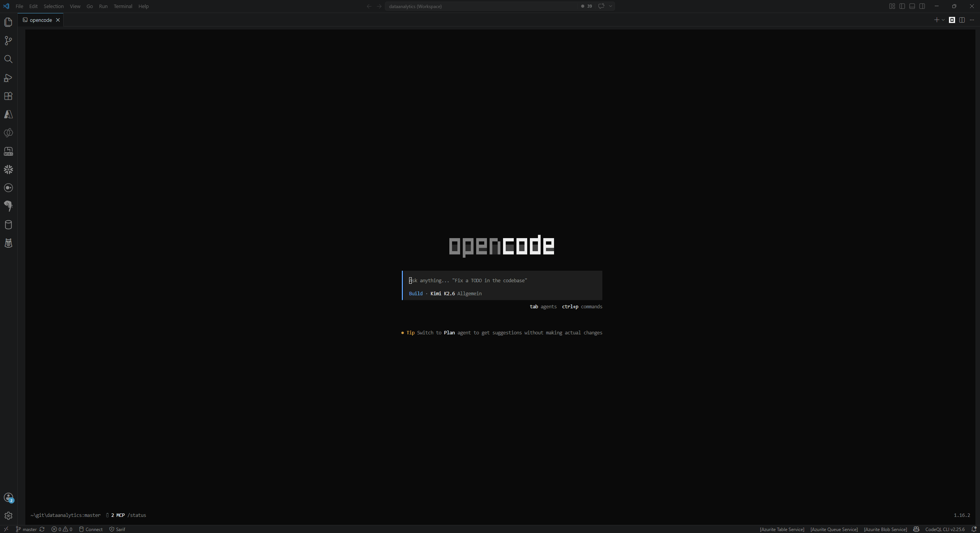
Task: Open the Customize Layout icon
Action: coord(892,6)
